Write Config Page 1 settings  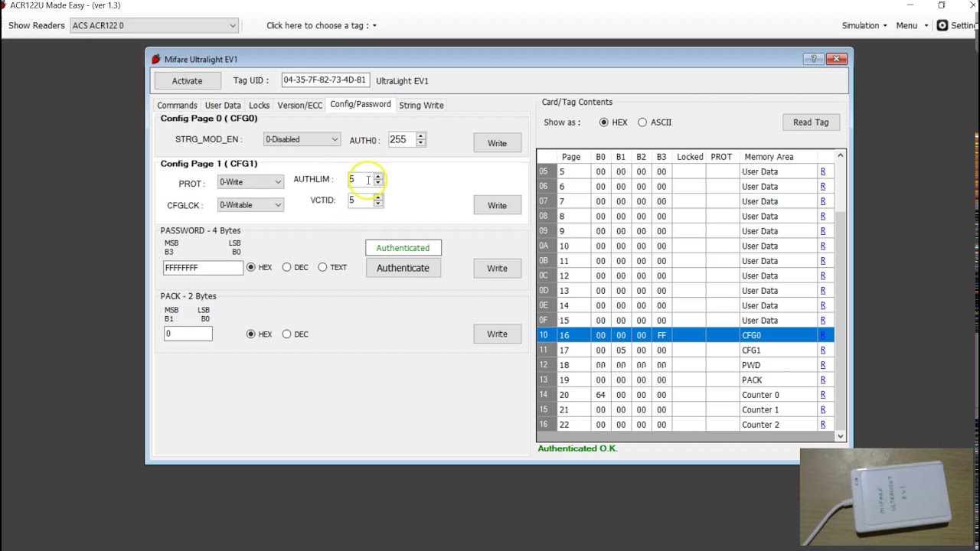coord(497,205)
